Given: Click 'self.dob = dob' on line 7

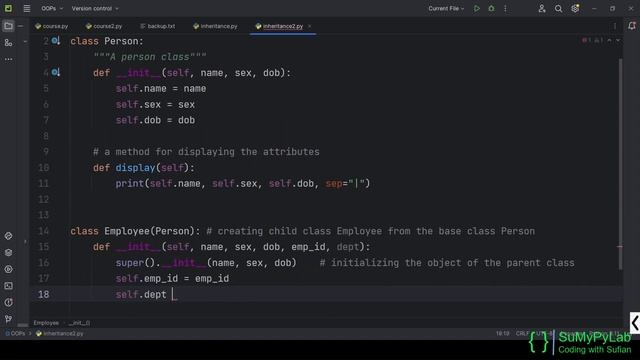Looking at the screenshot, I should tap(155, 120).
